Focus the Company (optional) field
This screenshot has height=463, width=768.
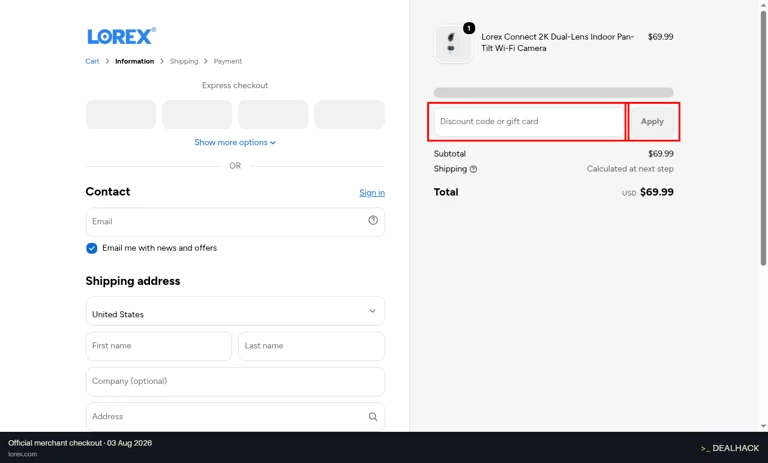tap(235, 382)
